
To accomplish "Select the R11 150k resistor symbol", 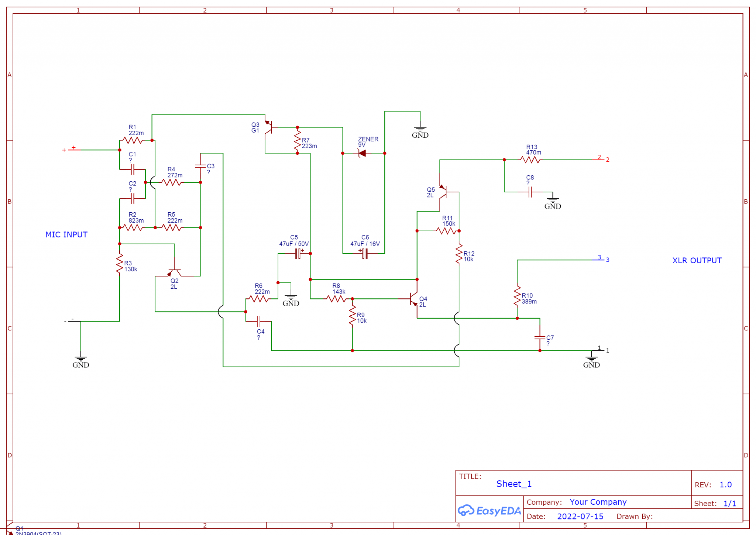I will pyautogui.click(x=446, y=231).
